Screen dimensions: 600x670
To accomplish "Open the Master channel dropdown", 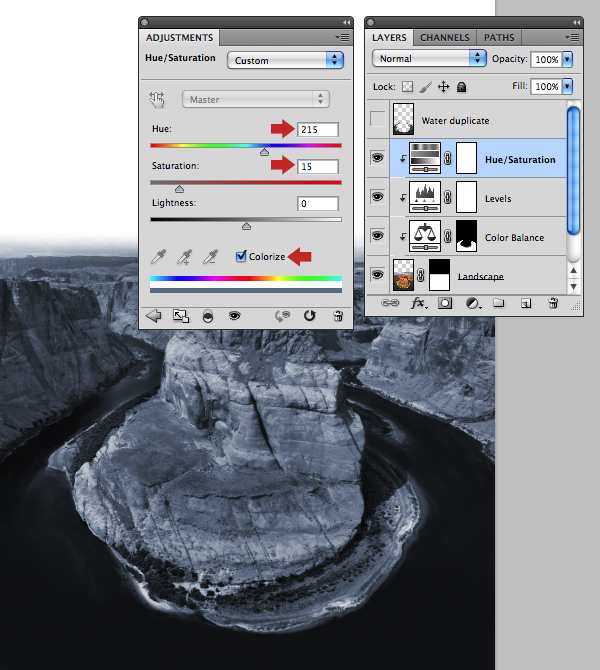I will click(256, 99).
